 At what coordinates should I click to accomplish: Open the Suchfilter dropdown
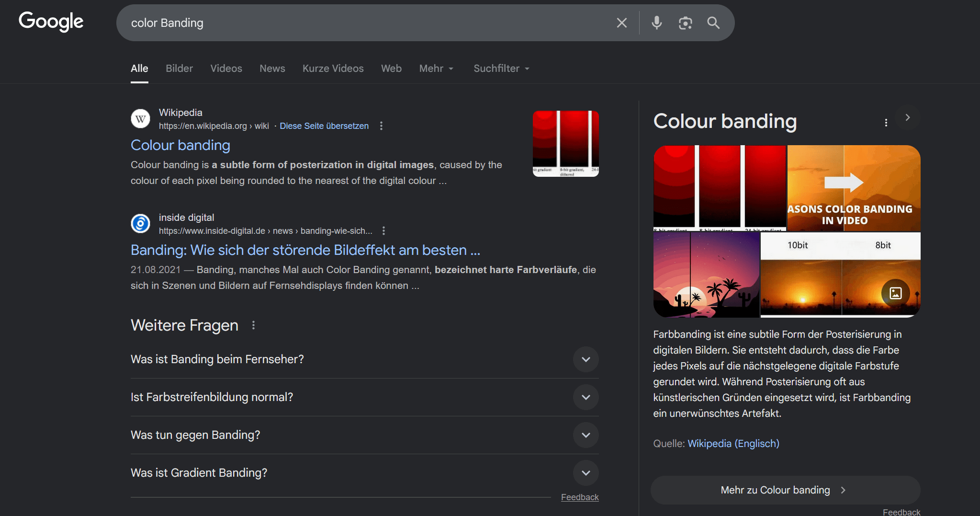coord(501,69)
